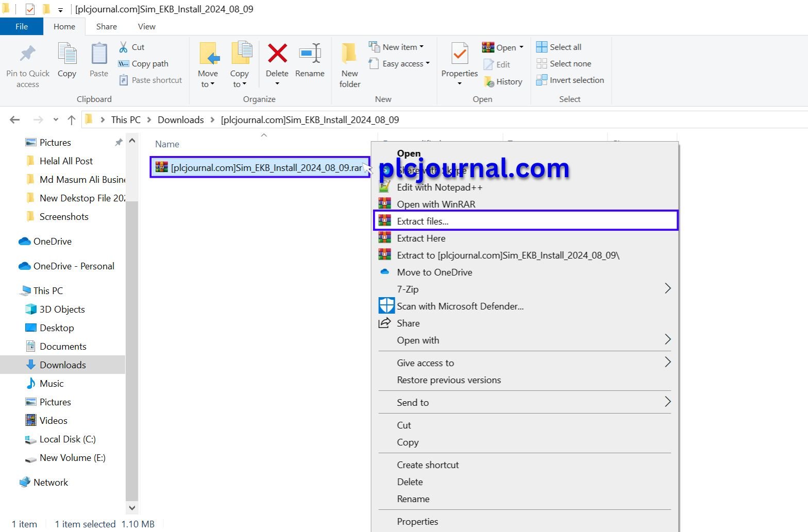Switch to the View ribbon tab
The width and height of the screenshot is (808, 532).
coord(147,27)
